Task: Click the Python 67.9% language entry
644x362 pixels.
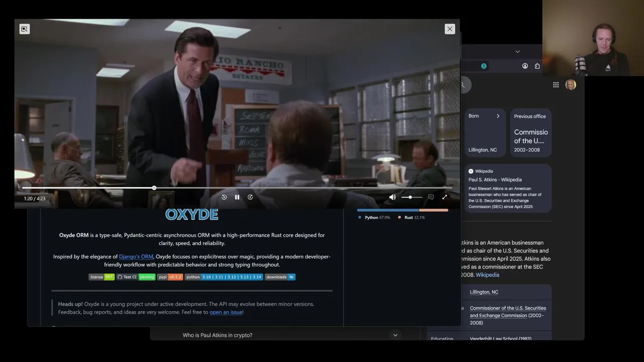Action: coord(374,218)
